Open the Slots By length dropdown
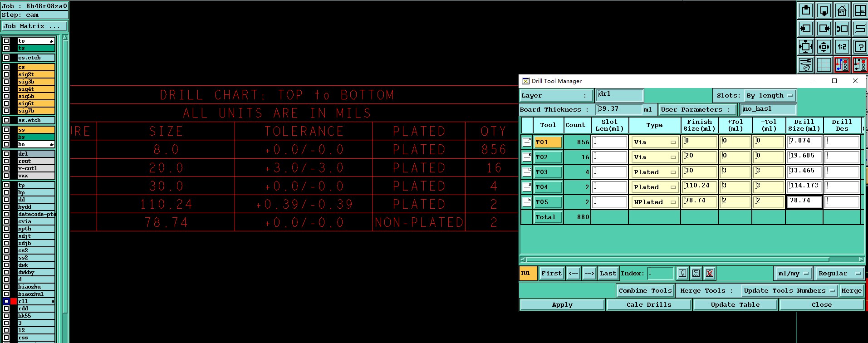Viewport: 868px width, 343px height. (x=770, y=95)
